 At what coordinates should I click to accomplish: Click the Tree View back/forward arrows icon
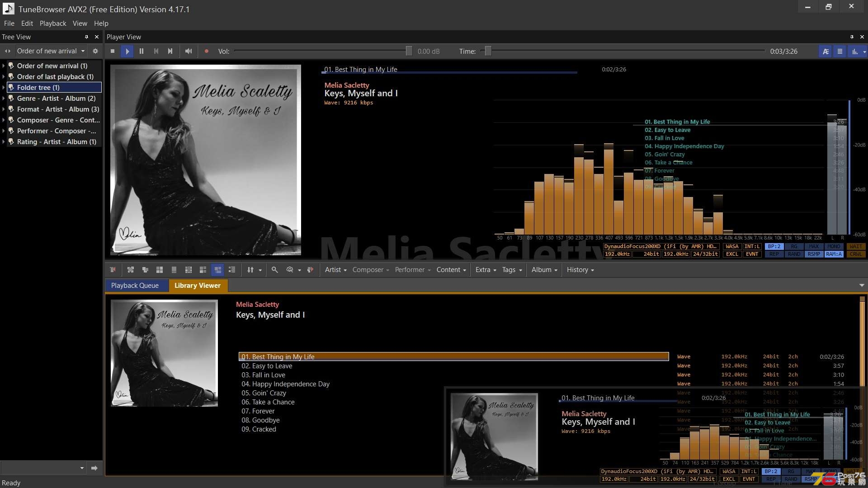click(7, 51)
